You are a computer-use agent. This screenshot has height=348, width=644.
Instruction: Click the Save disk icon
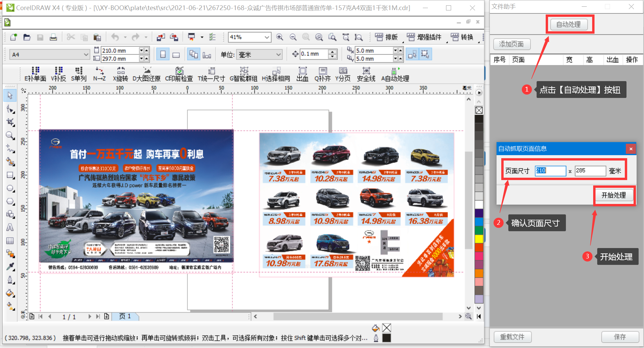(40, 37)
